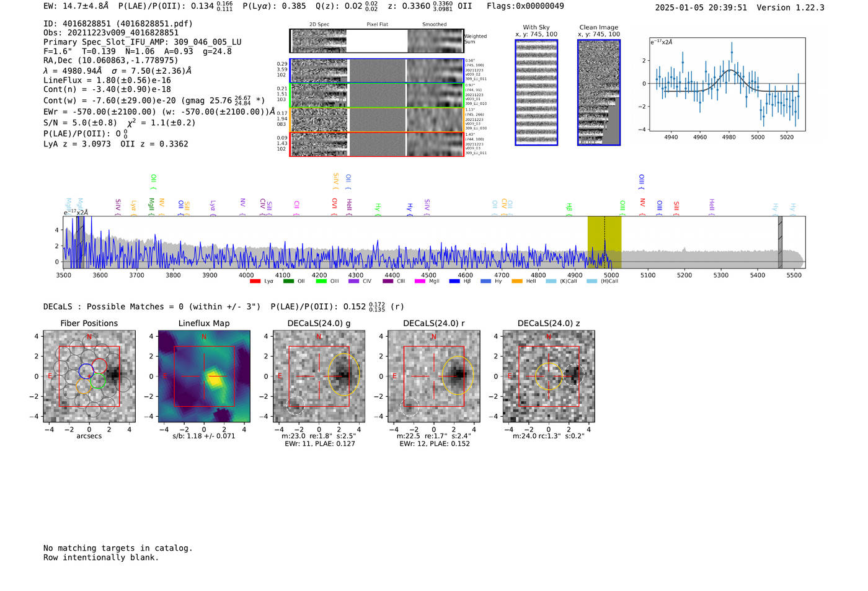Open the Lineflux Map panel

204,376
